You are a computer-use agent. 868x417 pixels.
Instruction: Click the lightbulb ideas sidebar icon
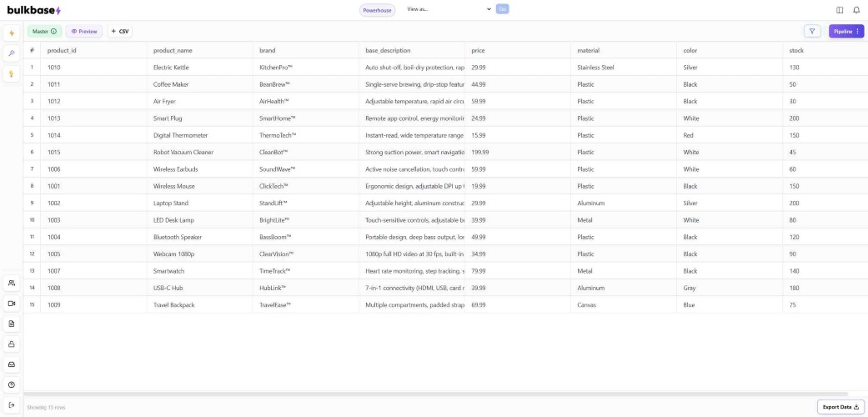click(12, 73)
